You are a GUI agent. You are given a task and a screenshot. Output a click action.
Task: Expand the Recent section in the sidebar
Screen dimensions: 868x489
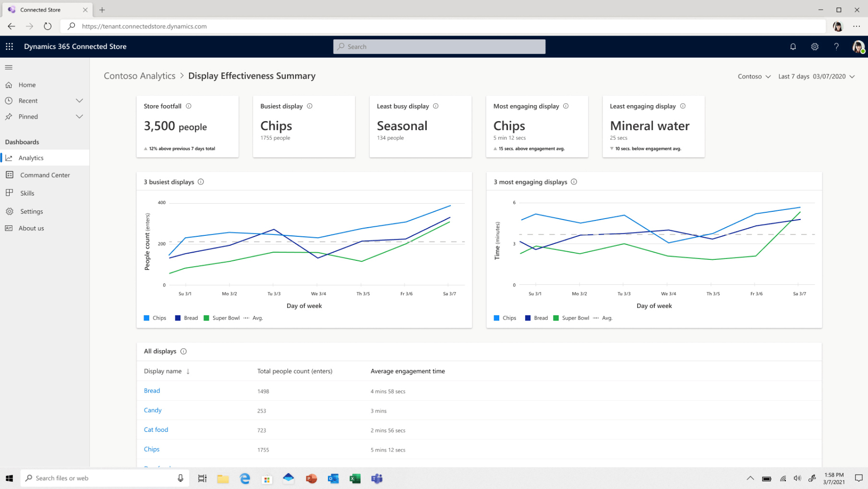pyautogui.click(x=79, y=101)
